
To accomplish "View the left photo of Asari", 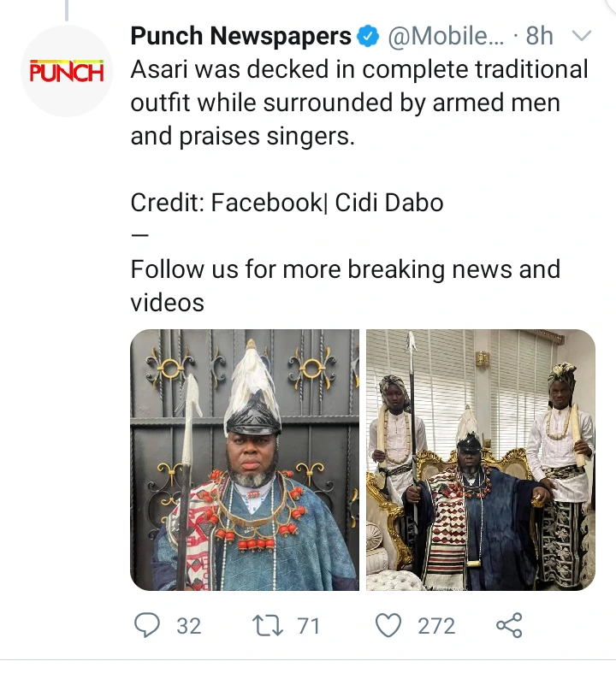I will (x=245, y=460).
